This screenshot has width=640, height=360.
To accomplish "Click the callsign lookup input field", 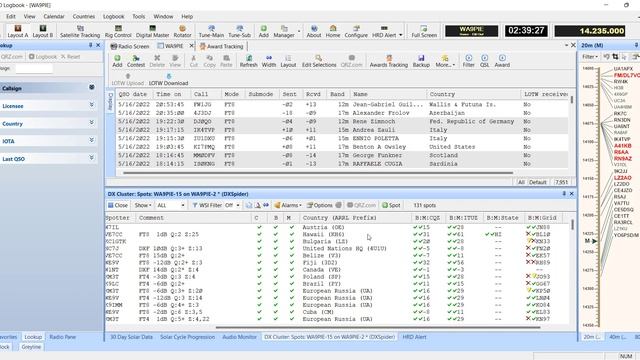I will pos(34,68).
